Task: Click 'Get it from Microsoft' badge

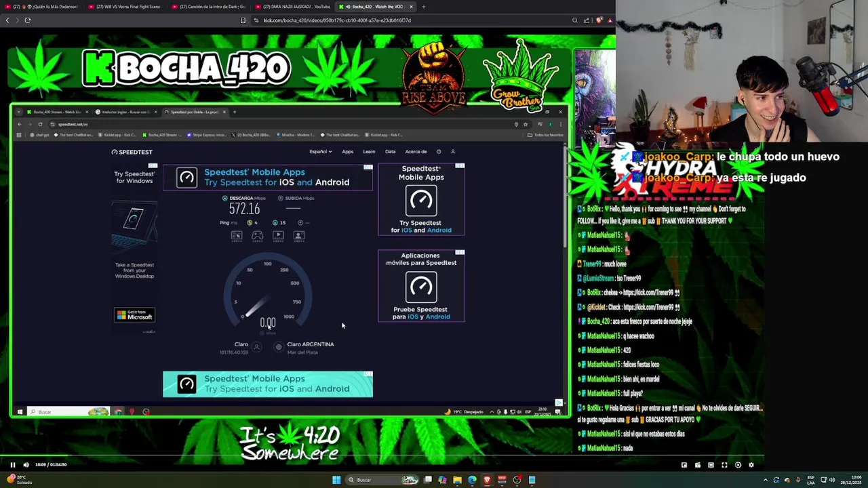Action: tap(134, 315)
